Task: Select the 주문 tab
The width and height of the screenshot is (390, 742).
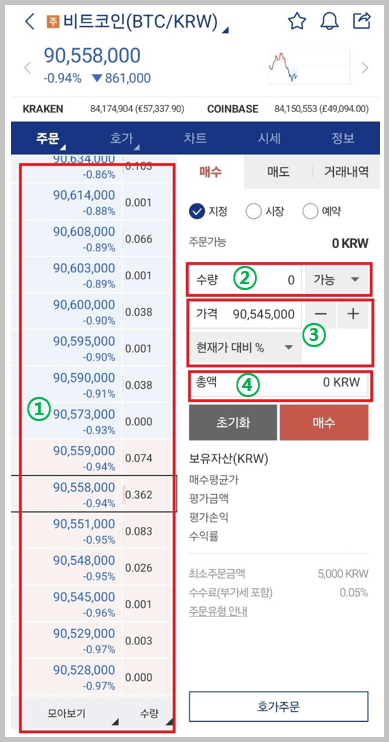Action: [x=48, y=139]
